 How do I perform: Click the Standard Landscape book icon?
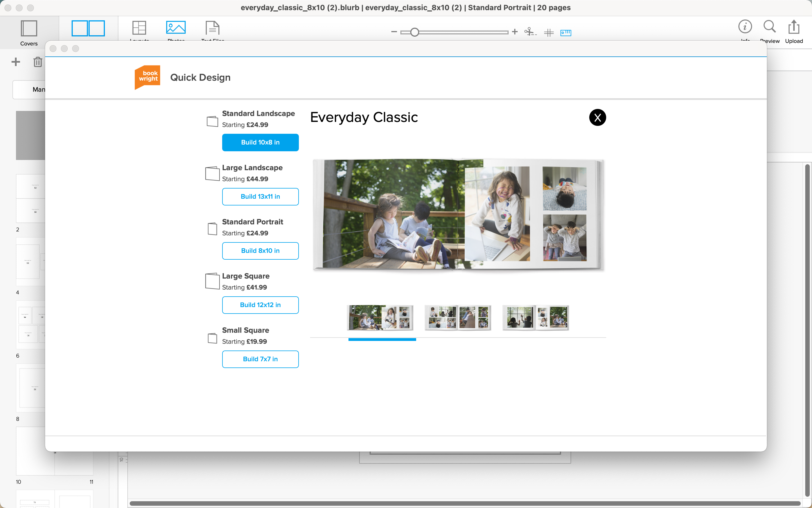tap(212, 121)
